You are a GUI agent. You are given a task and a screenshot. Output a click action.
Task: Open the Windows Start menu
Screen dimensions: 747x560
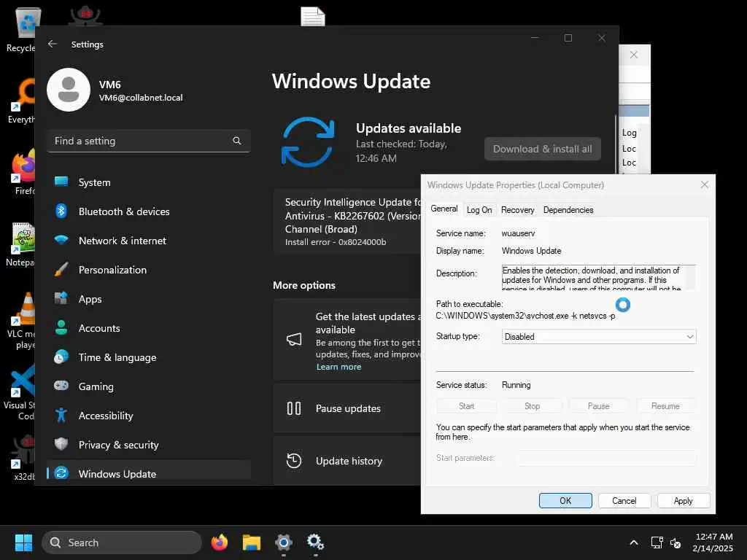[23, 542]
